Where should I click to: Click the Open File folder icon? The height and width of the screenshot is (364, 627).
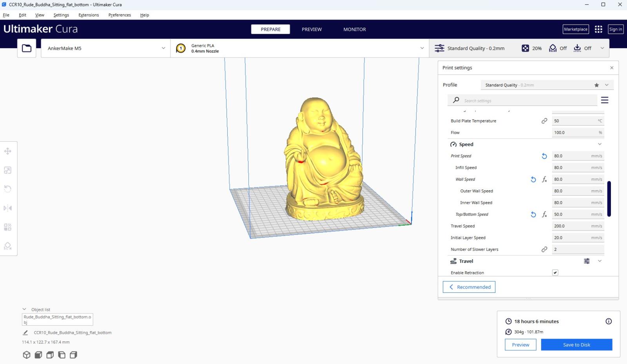(27, 48)
